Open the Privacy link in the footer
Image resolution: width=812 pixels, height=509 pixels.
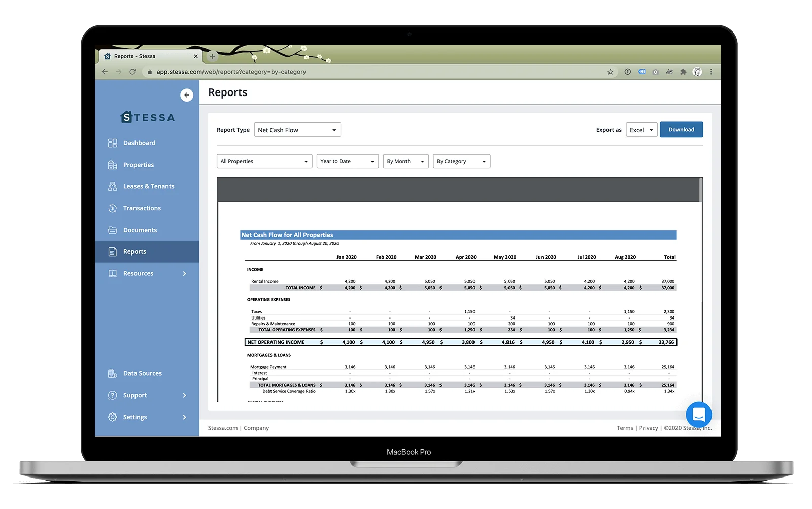pos(649,428)
